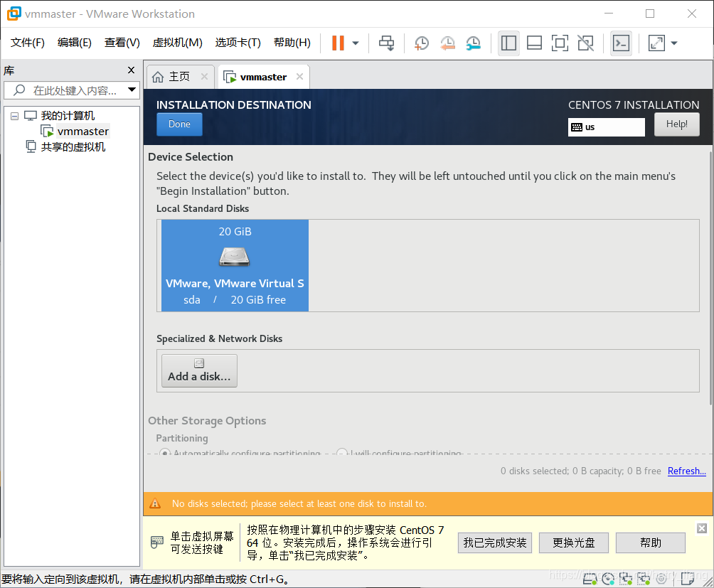Open the 文件(F) menu
714x588 pixels.
tap(27, 43)
